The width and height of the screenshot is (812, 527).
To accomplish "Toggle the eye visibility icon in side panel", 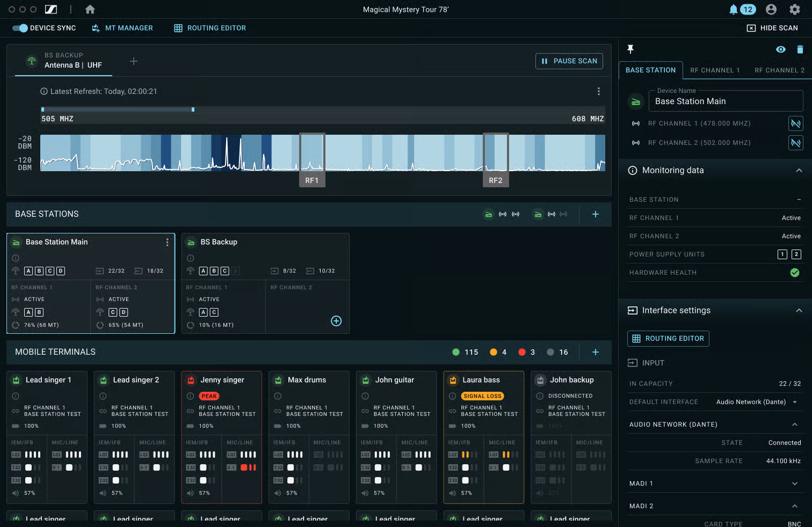I will [781, 49].
